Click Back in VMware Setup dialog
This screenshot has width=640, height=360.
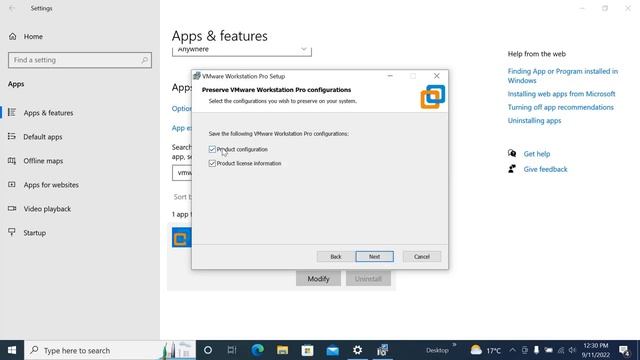[336, 256]
